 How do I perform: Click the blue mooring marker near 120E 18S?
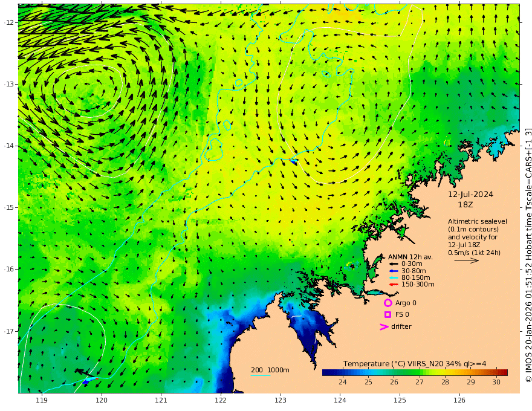(86, 381)
